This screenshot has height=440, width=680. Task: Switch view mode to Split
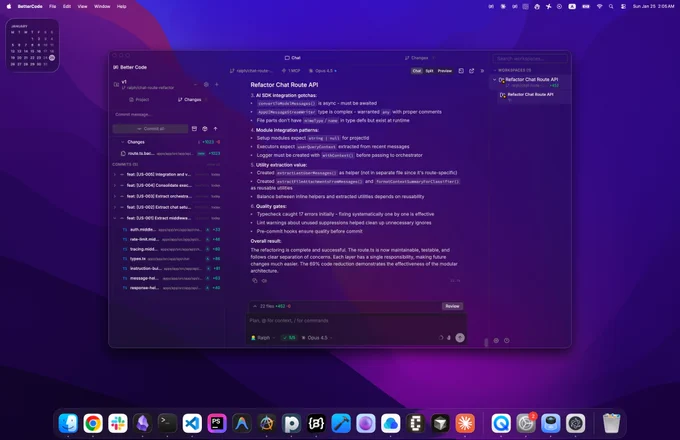tap(429, 71)
